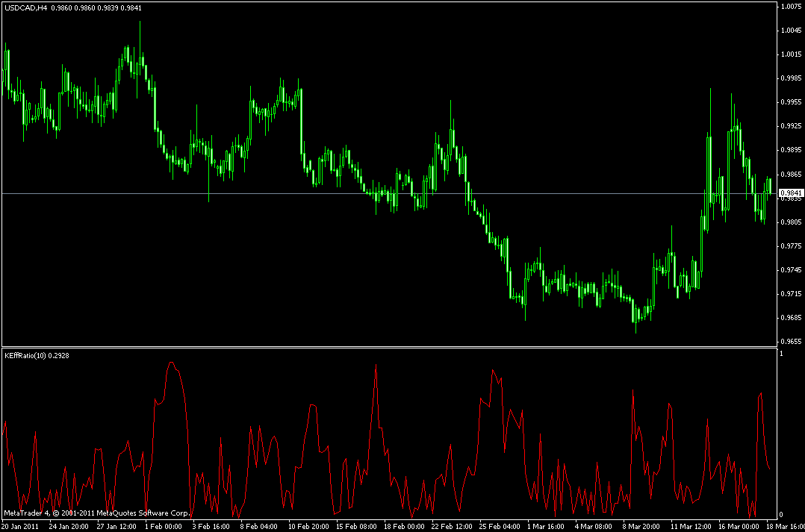Select the 24 Jan 20:00 time label
The height and width of the screenshot is (532, 805).
pos(69,526)
